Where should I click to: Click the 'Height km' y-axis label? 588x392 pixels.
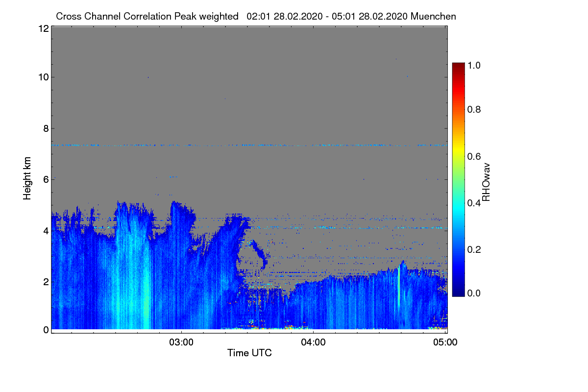click(x=27, y=178)
